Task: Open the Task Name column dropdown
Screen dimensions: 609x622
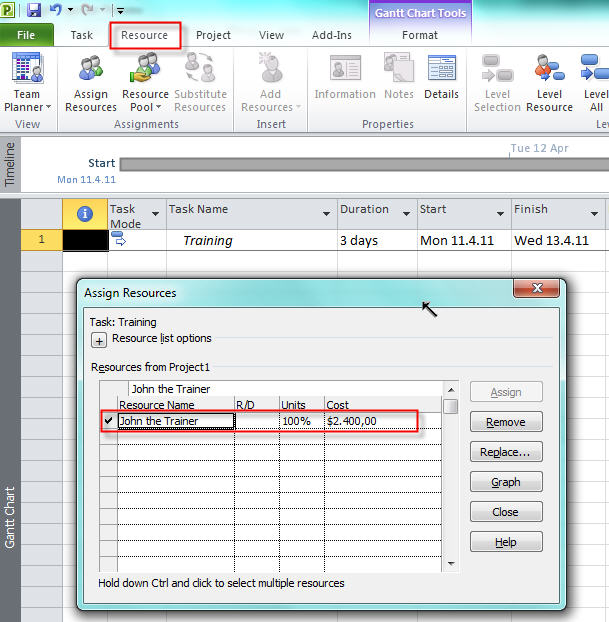Action: (x=327, y=214)
